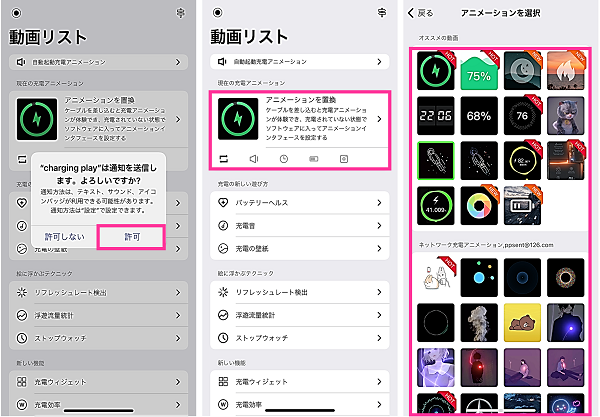Open the pin icon at middle panel top right

click(382, 13)
